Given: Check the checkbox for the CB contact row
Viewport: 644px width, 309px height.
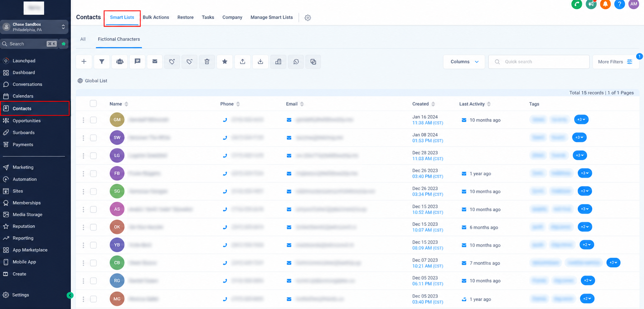Looking at the screenshot, I should 93,263.
